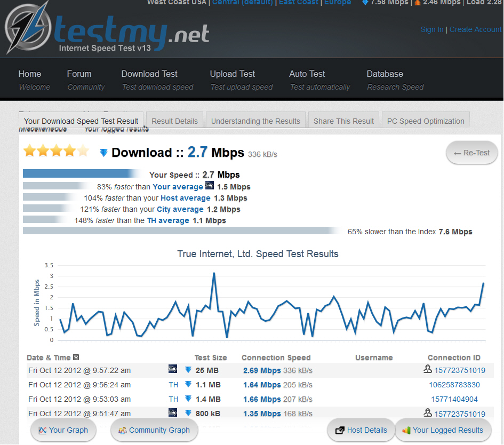Click the 1.35 Mbps connection speed link
This screenshot has width=504, height=445.
[x=262, y=414]
